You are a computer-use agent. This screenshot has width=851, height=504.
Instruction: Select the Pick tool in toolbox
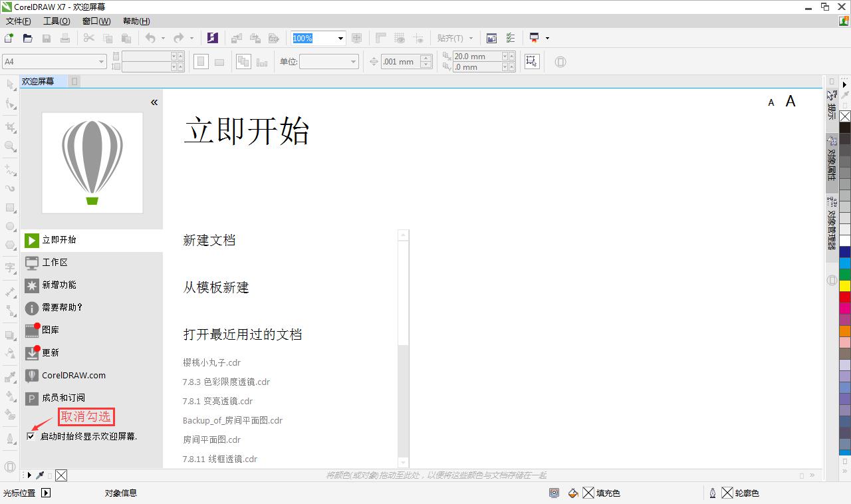coord(10,84)
